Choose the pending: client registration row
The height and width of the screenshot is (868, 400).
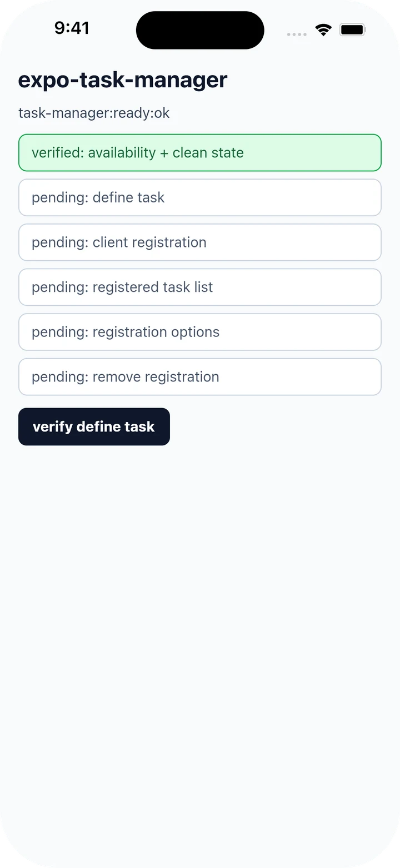click(200, 242)
